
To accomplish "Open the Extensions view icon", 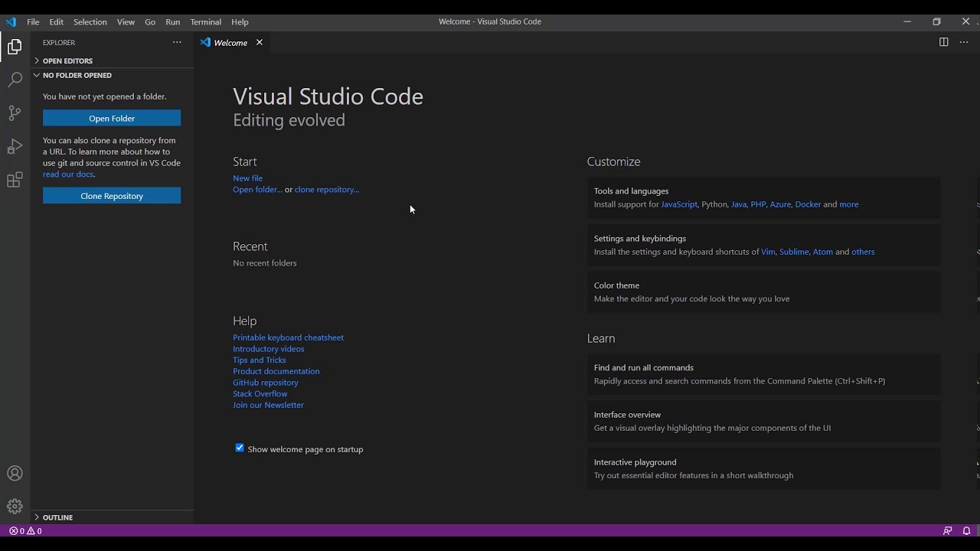I will click(x=15, y=181).
